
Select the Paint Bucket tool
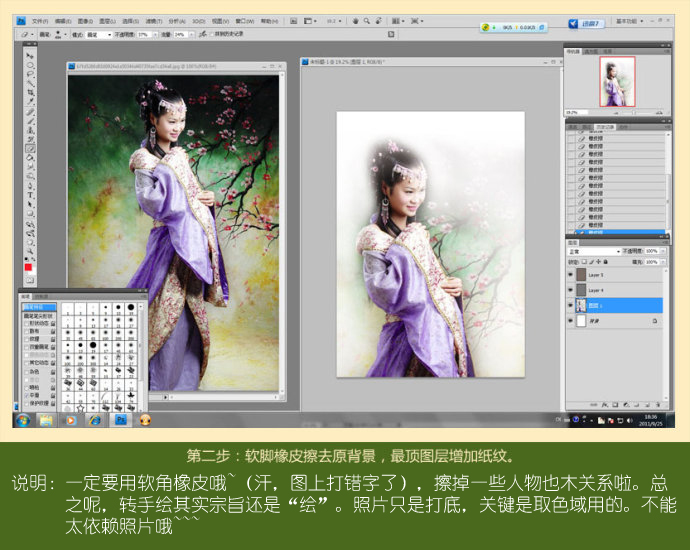click(x=30, y=158)
